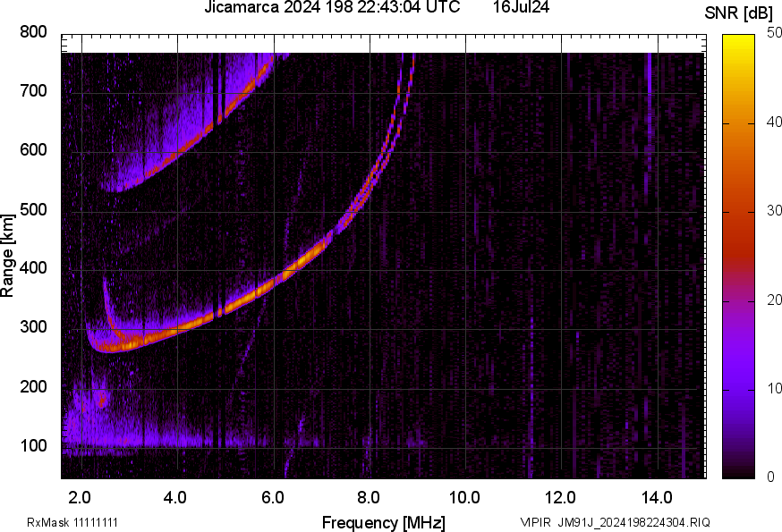Click the 500 range tick label
782x532 pixels.
tap(33, 209)
